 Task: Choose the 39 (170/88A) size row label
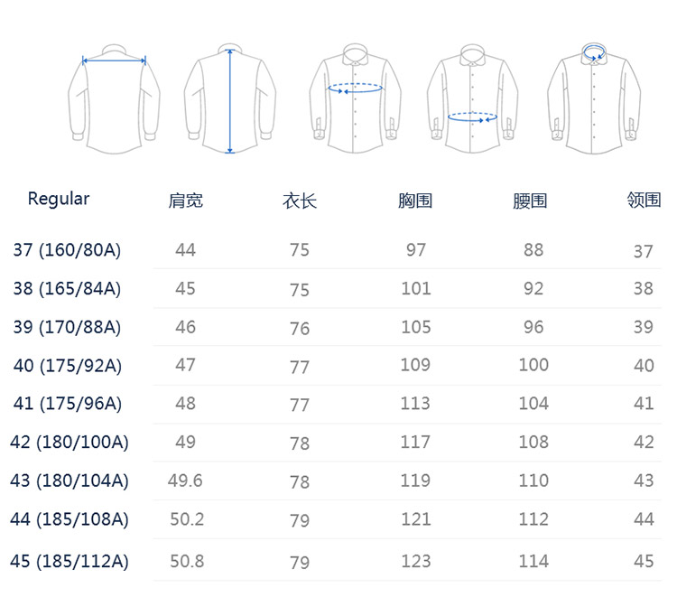point(67,327)
